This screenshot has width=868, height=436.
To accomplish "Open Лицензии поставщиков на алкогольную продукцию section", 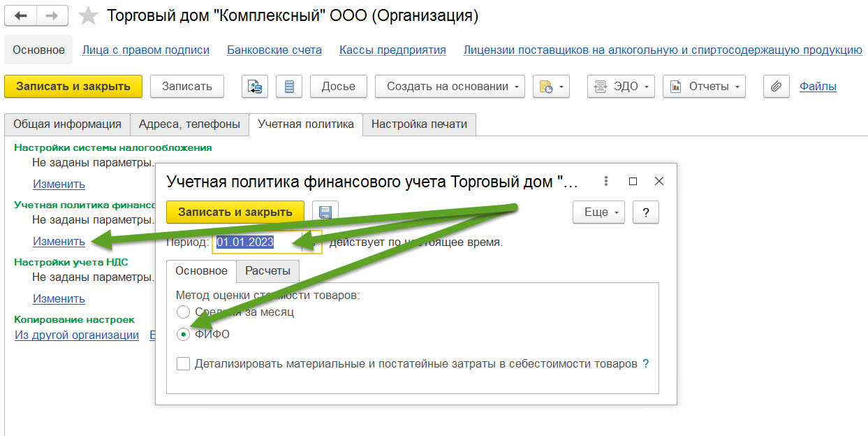I will (x=663, y=50).
